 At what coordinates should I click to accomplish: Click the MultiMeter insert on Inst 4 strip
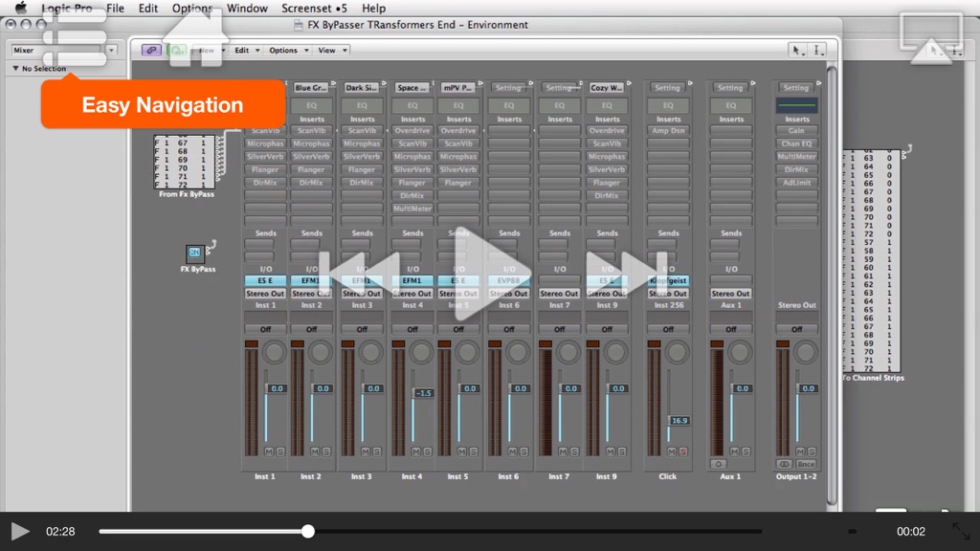click(412, 209)
